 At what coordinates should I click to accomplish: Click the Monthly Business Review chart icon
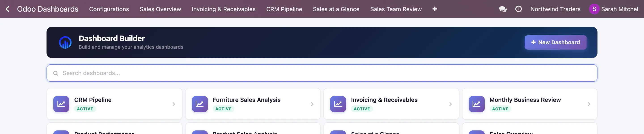point(477,104)
